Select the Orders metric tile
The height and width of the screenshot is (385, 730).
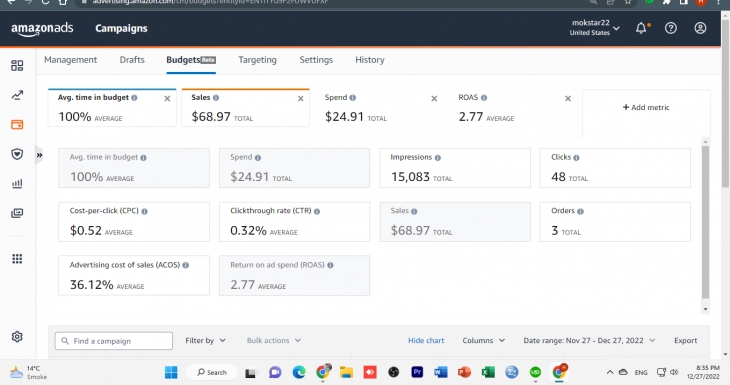point(615,222)
